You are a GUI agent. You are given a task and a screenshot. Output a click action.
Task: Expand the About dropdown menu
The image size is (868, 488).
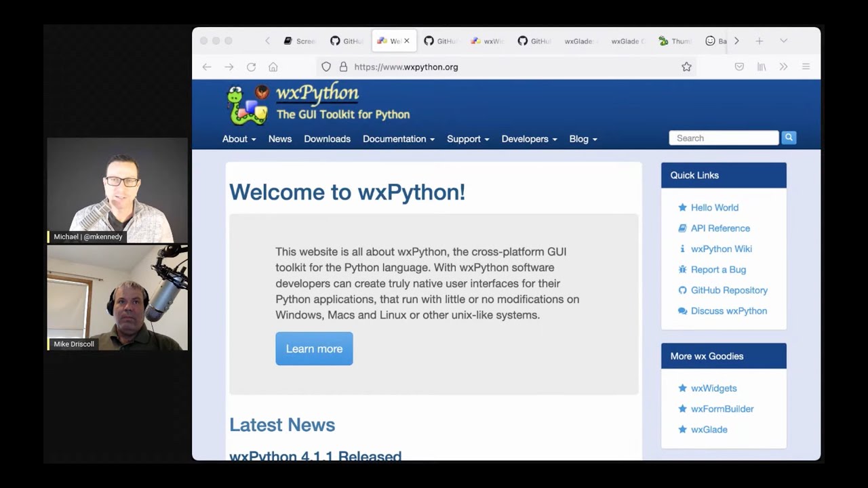coord(239,139)
